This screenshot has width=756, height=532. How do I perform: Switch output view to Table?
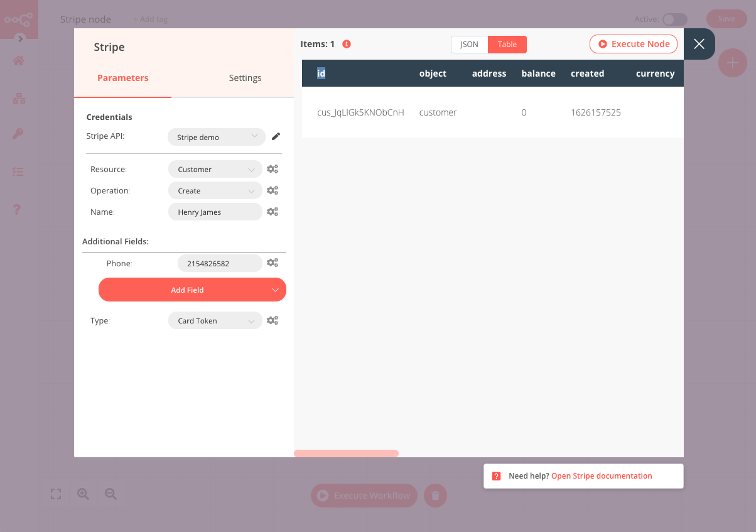coord(507,45)
